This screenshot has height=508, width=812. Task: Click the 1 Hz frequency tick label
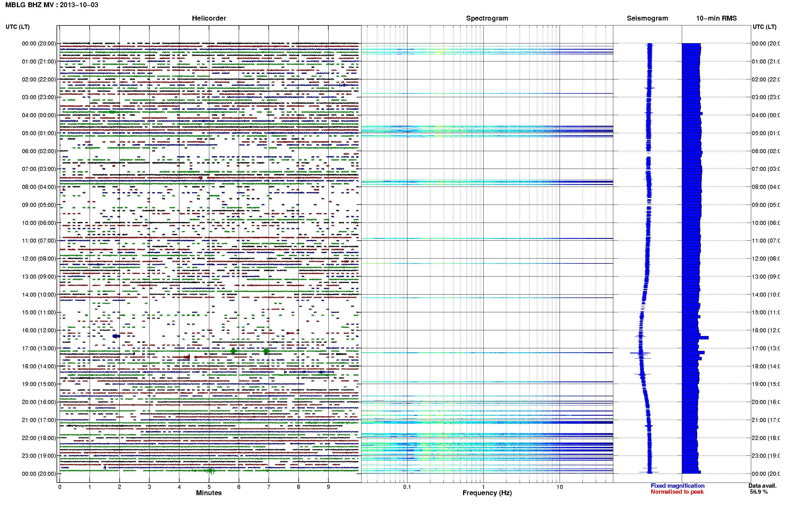(x=483, y=487)
